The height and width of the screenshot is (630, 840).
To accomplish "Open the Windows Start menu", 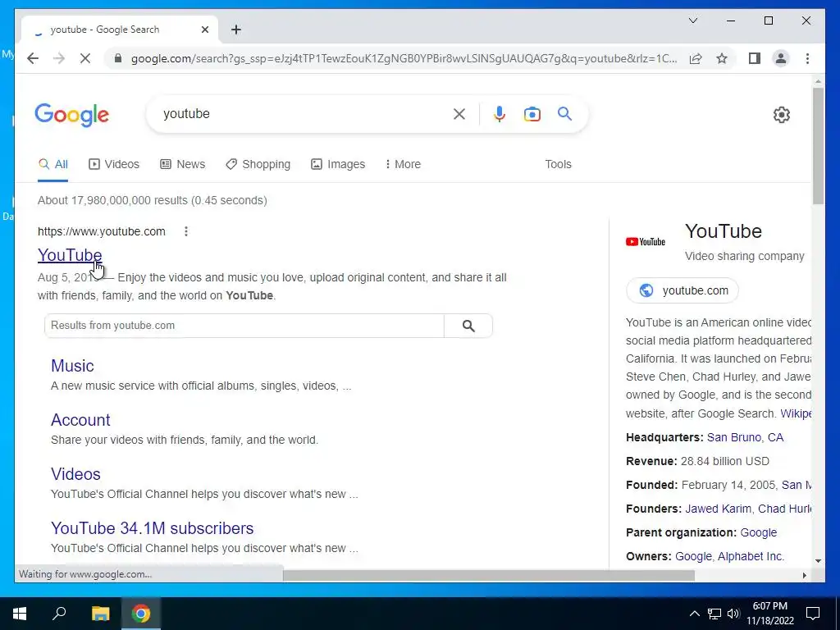I will point(20,614).
